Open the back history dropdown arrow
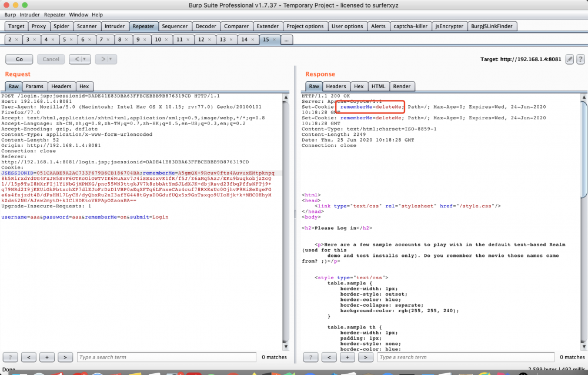588x375 pixels. pyautogui.click(x=85, y=59)
